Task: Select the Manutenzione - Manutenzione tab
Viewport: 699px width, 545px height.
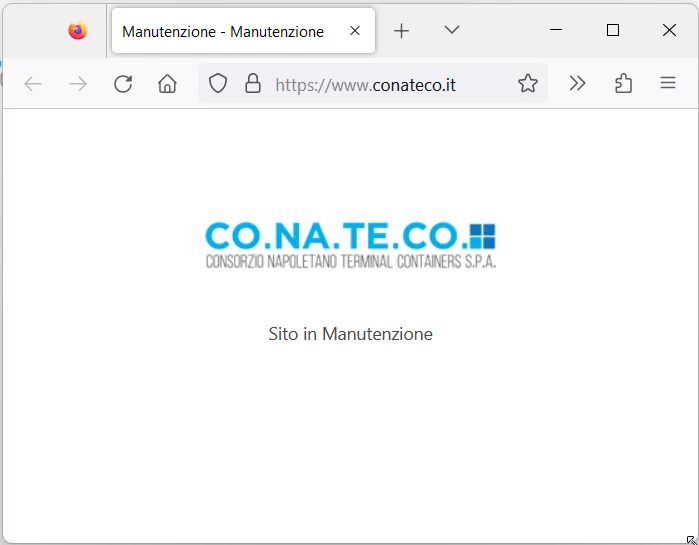Action: [x=223, y=32]
